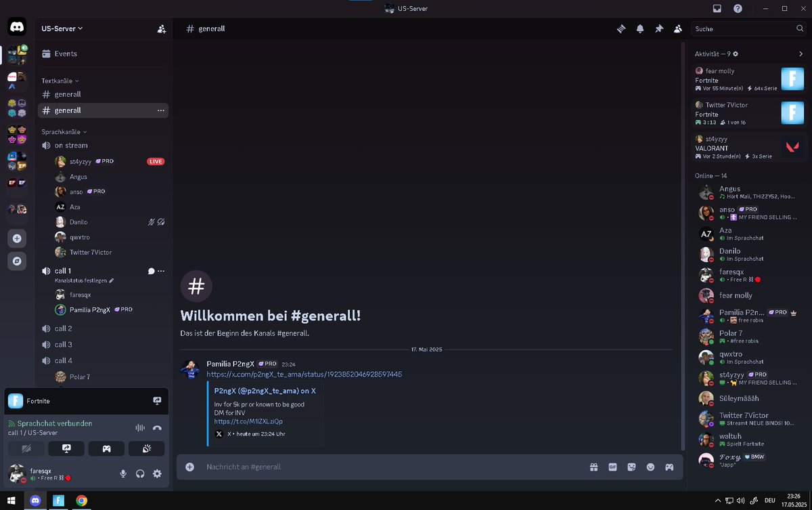The image size is (812, 510).
Task: Open apps controller icon in message bar
Action: [669, 467]
